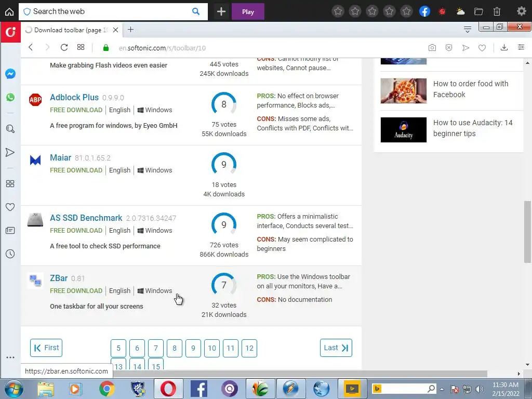Open Speed Dial icon beside reload
Viewport: 532px width, 399px height.
click(81, 47)
